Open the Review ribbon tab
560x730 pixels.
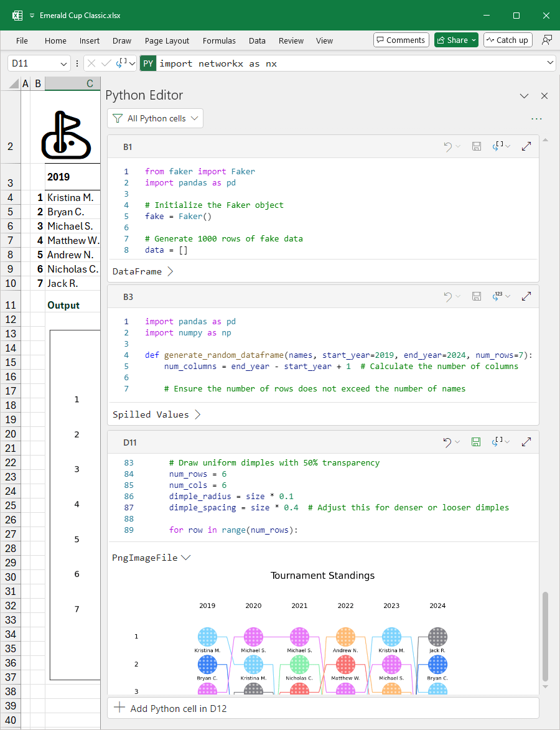(291, 40)
